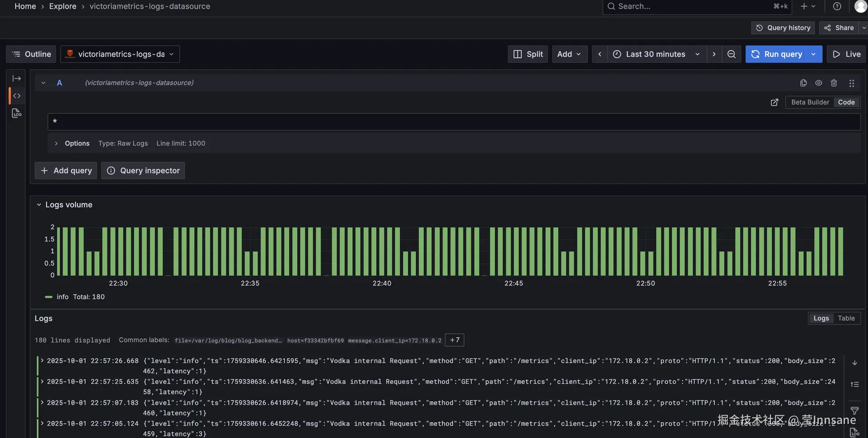Click the Add query button
The width and height of the screenshot is (868, 438).
66,171
